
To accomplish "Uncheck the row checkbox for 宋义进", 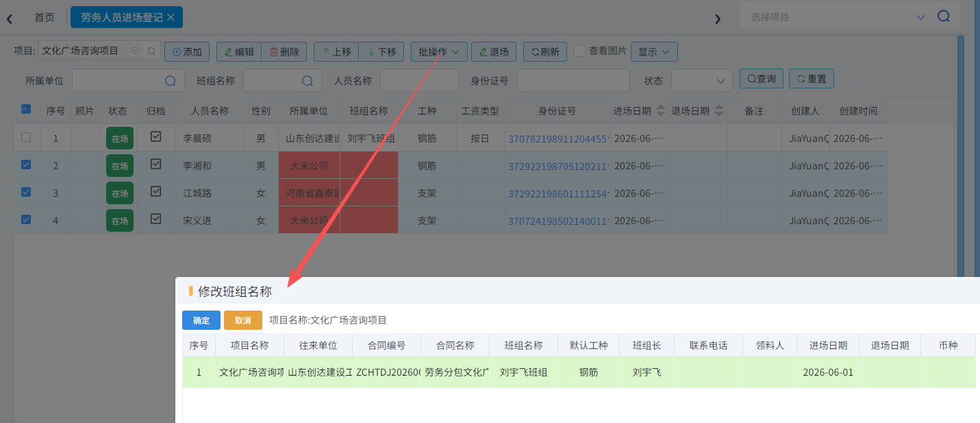I will point(26,219).
